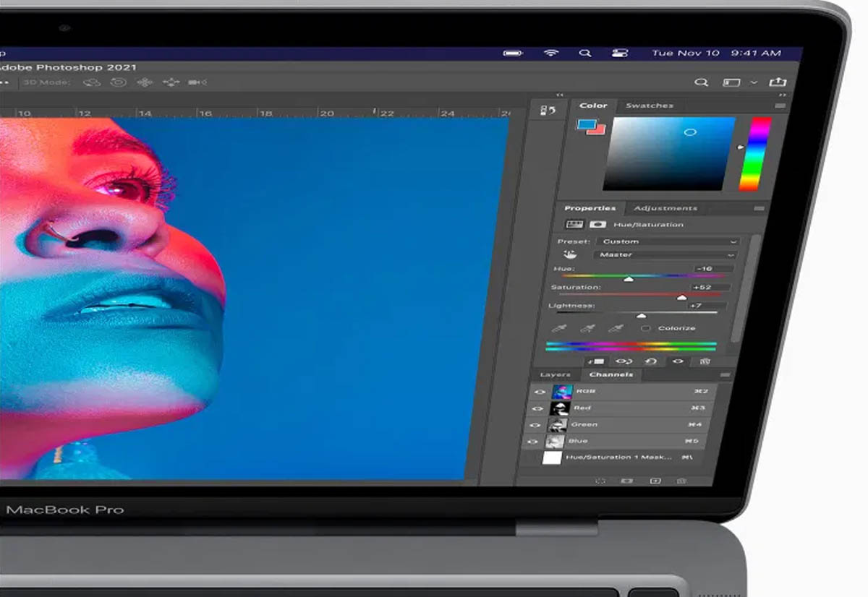Delete current channel trash icon
The width and height of the screenshot is (868, 597).
click(x=681, y=481)
